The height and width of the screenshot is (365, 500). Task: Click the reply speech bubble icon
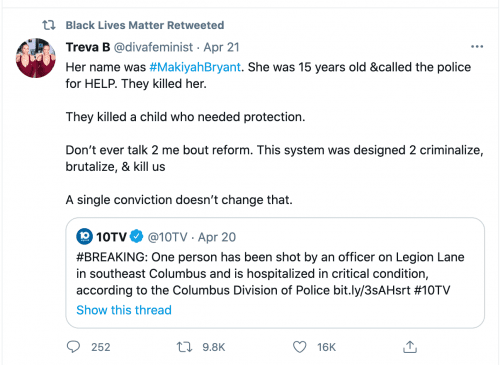coord(73,347)
